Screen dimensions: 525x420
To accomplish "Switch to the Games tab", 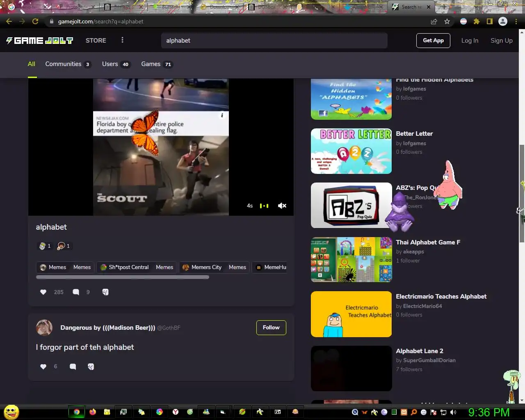I will (157, 64).
